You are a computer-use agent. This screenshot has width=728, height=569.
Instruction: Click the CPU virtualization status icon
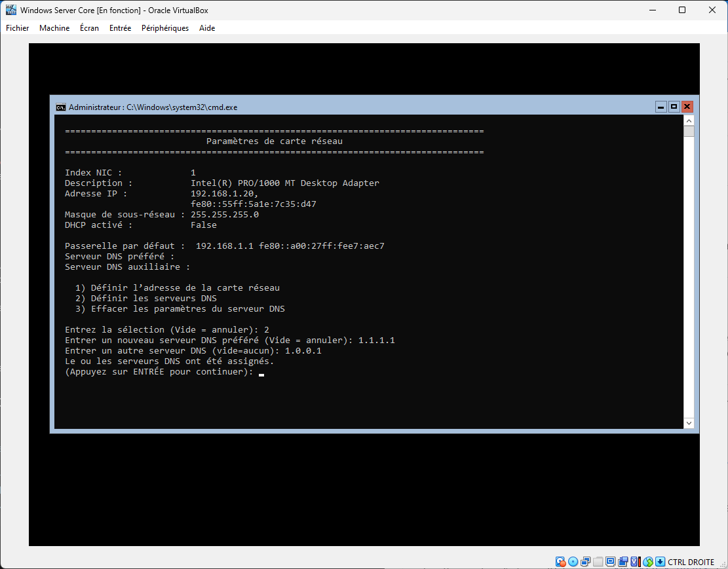pyautogui.click(x=636, y=562)
